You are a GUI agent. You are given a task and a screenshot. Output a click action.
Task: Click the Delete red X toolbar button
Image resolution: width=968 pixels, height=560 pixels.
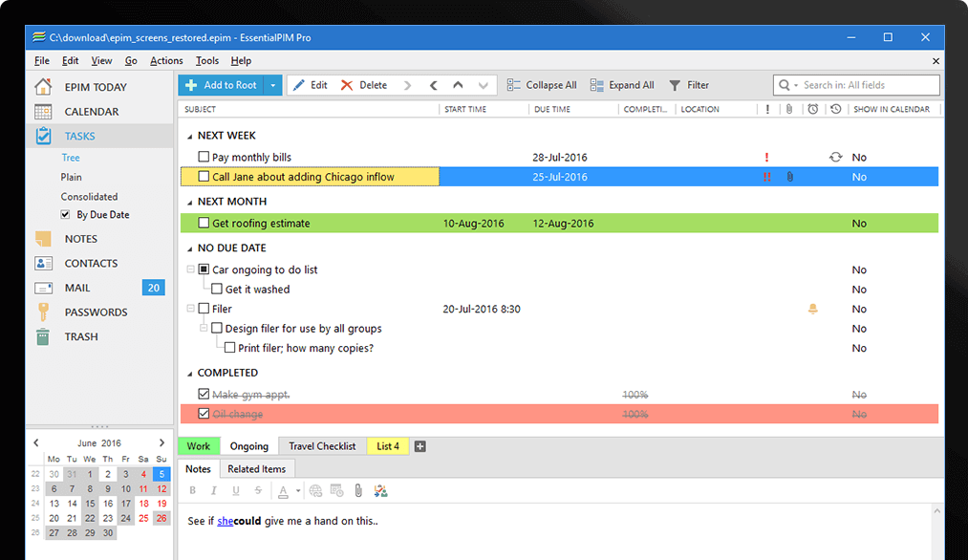coord(364,85)
